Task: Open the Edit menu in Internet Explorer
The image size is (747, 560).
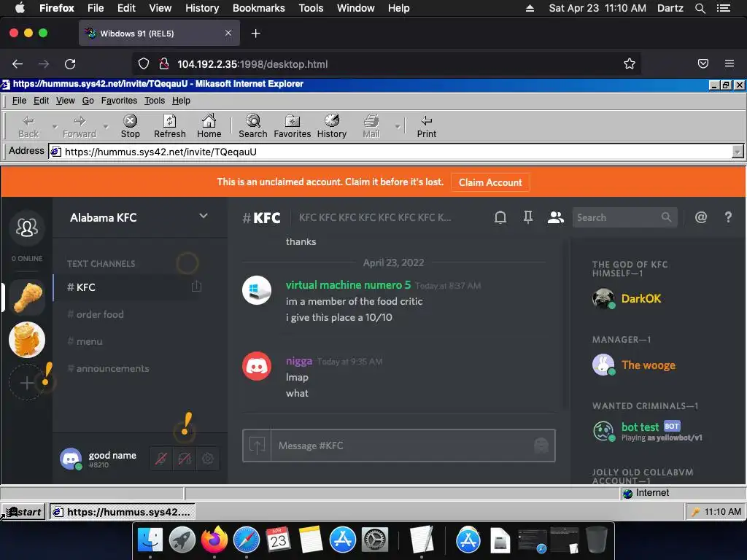Action: tap(41, 101)
